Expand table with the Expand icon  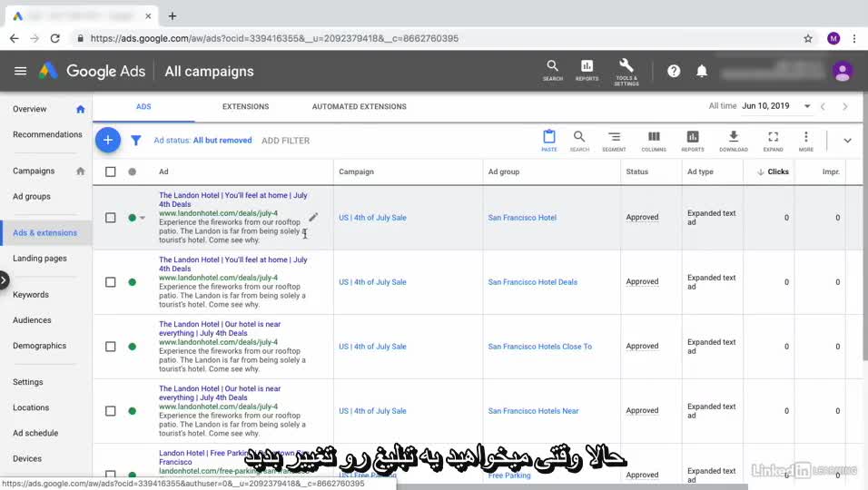pos(773,138)
